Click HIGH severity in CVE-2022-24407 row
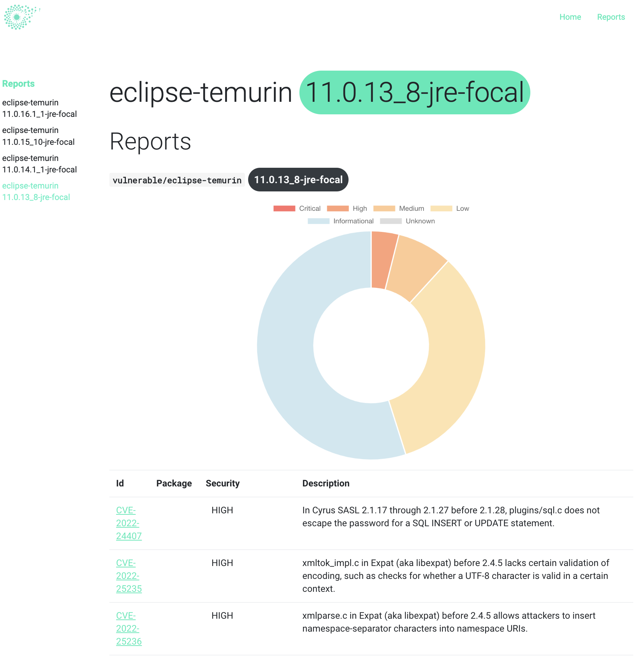 click(x=222, y=510)
